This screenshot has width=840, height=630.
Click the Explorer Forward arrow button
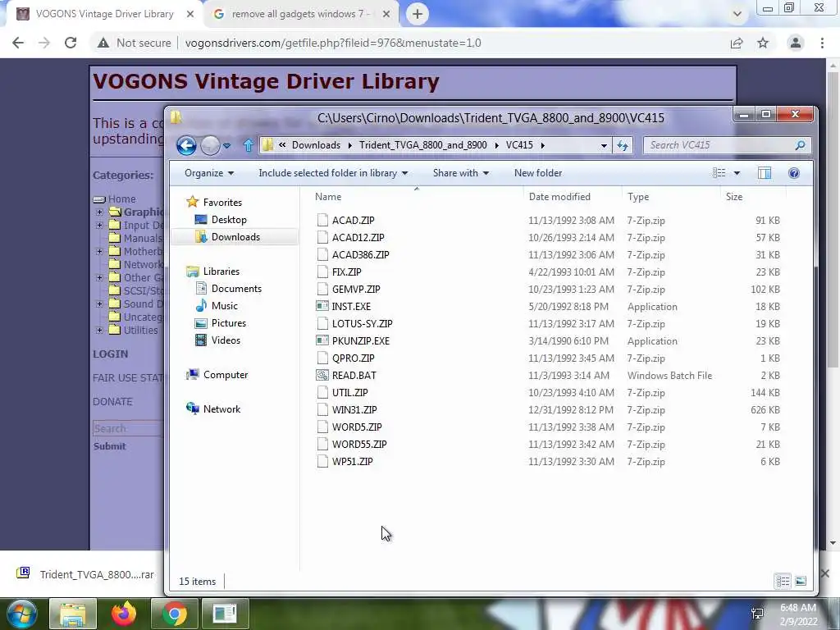(x=210, y=145)
